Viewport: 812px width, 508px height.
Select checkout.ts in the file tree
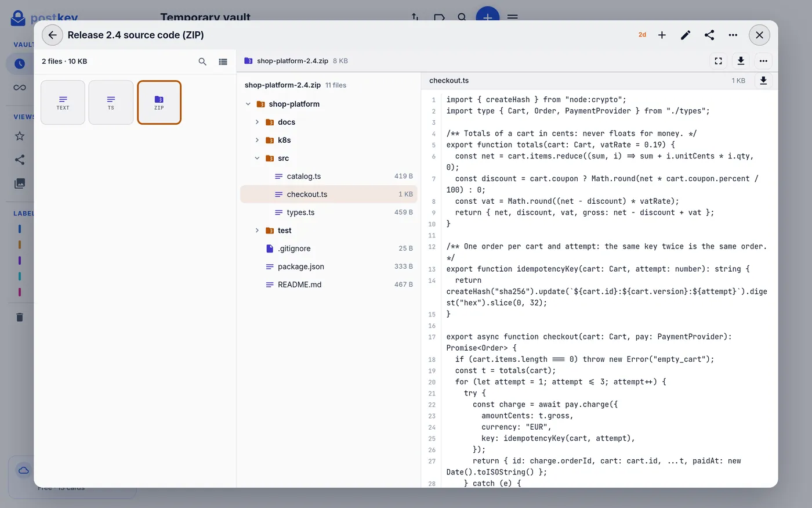pos(329,194)
